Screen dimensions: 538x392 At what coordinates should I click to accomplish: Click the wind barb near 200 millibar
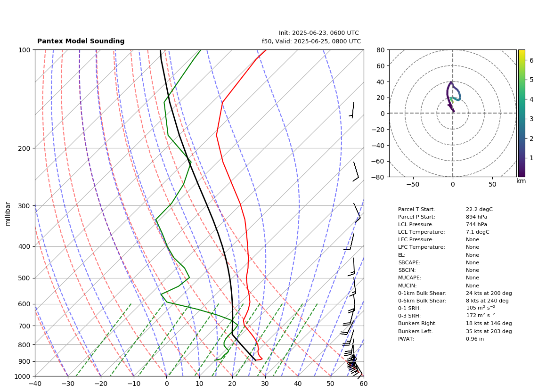[356, 171]
